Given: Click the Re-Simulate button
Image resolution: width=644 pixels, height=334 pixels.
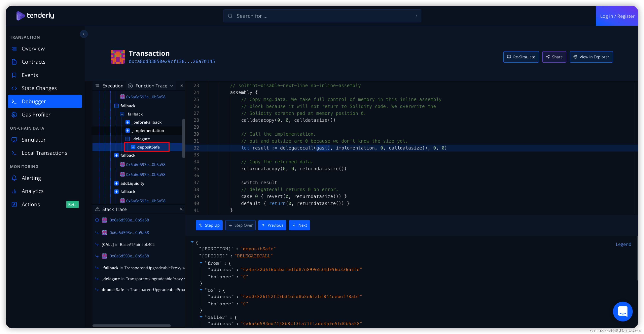Looking at the screenshot, I should [521, 57].
